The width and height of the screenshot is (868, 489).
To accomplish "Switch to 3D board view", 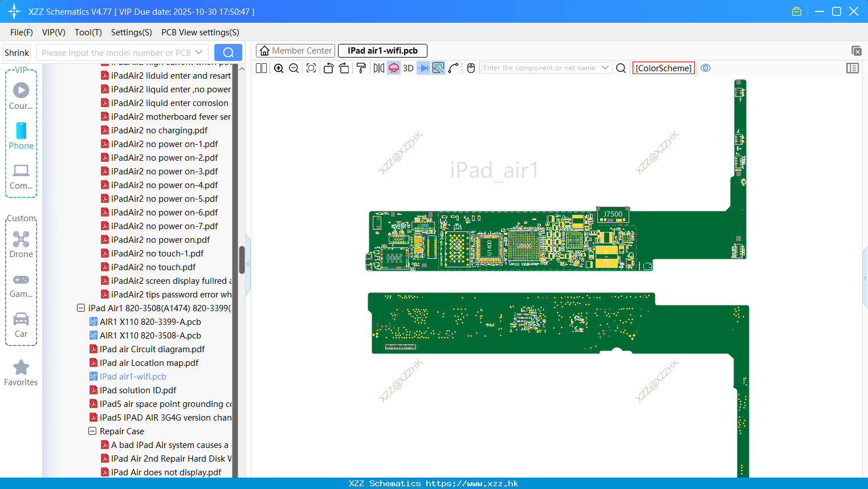I will pyautogui.click(x=408, y=68).
